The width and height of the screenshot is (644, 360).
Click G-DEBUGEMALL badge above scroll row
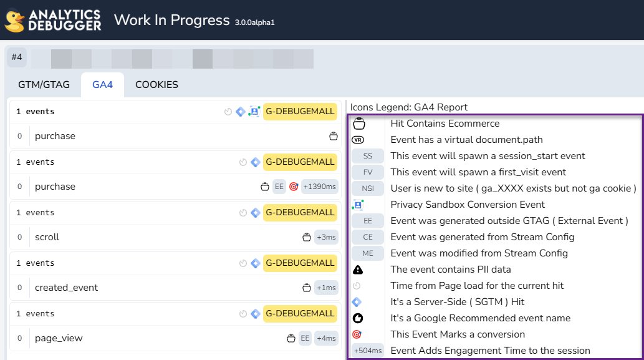click(x=300, y=213)
